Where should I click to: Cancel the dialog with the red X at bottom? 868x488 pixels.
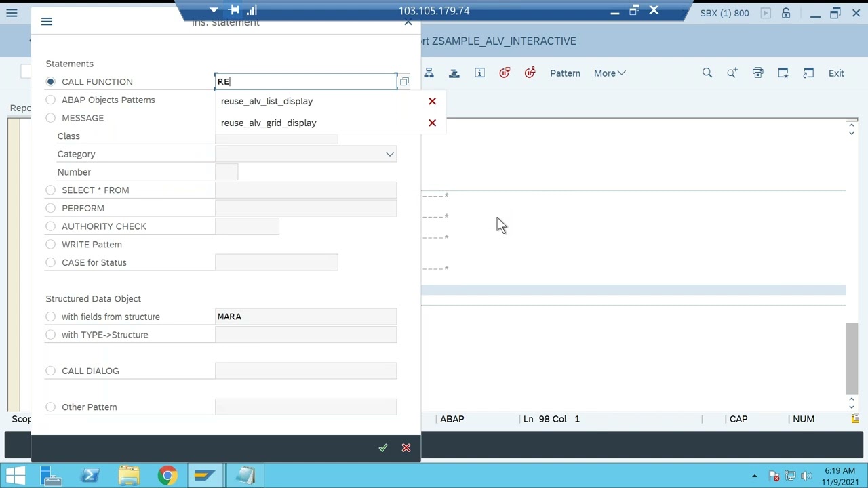[x=406, y=448]
